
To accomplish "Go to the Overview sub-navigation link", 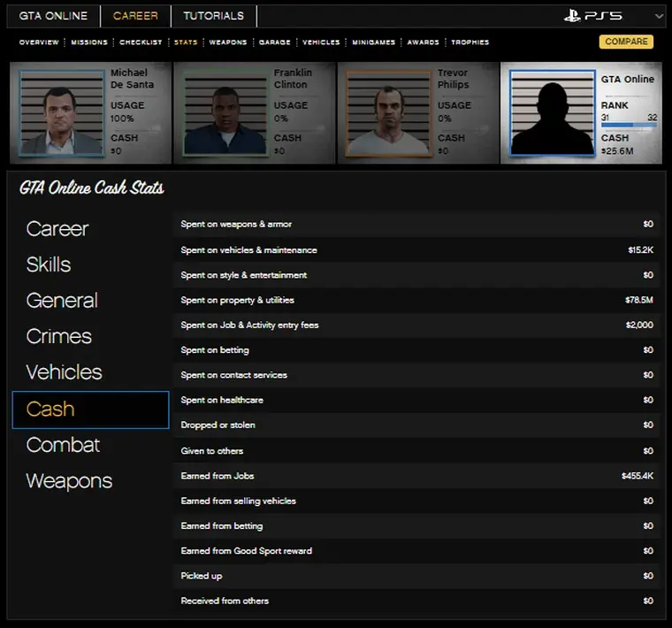I will click(x=39, y=42).
